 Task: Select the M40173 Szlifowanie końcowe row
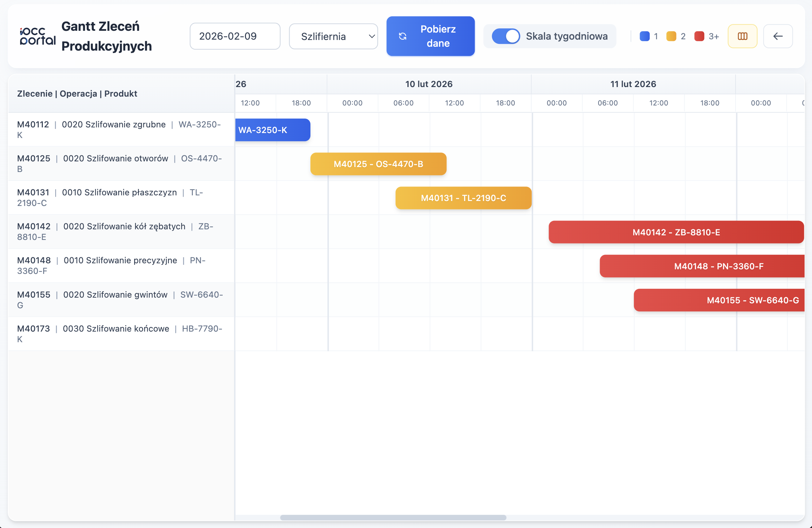(x=120, y=334)
